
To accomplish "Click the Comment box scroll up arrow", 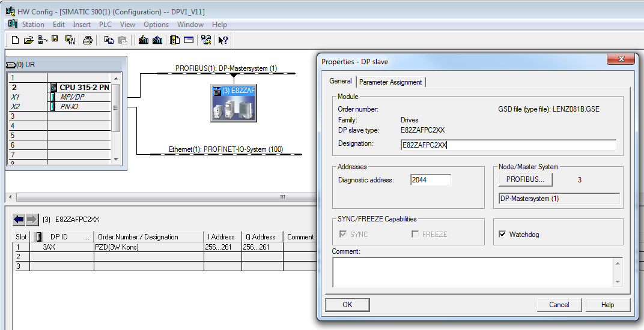I will point(618,263).
